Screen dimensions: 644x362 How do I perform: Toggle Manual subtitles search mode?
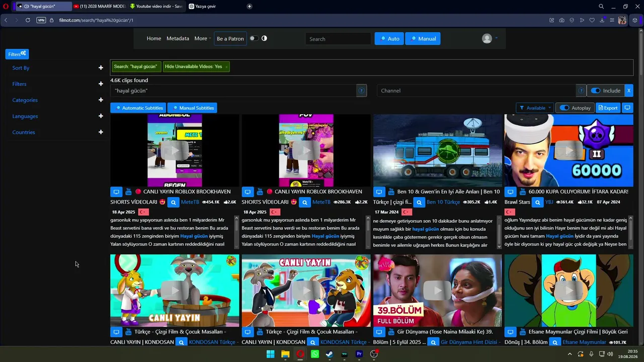[423, 39]
